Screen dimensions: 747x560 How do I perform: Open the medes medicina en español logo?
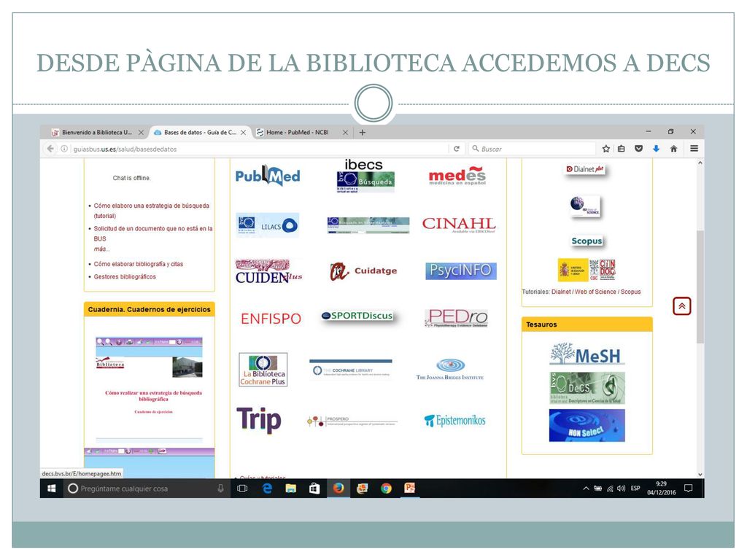[x=457, y=176]
